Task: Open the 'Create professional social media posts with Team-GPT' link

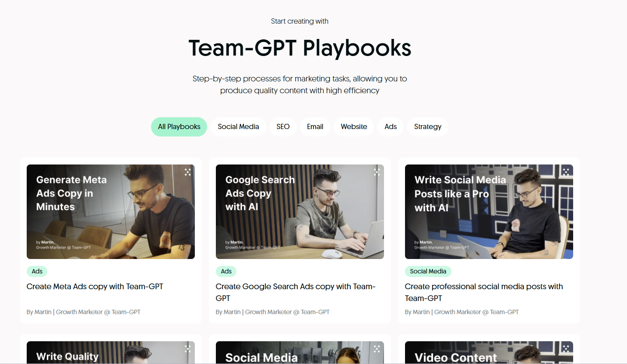Action: coord(484,292)
